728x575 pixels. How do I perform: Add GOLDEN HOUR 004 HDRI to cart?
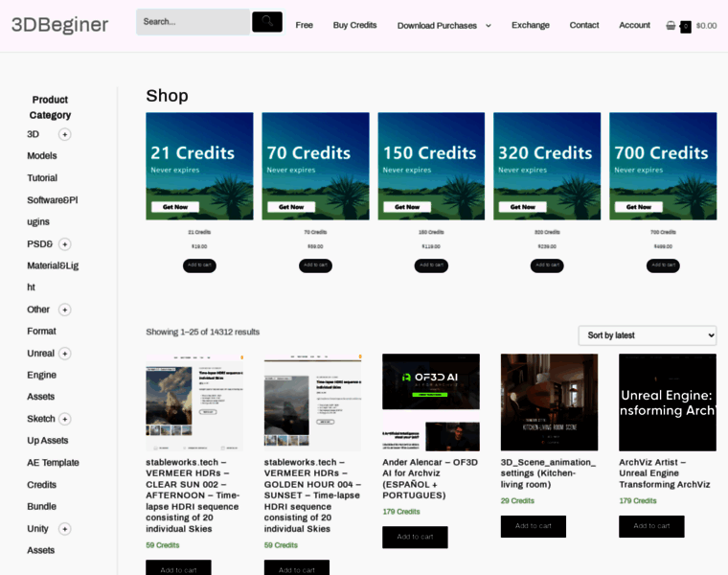coord(297,567)
